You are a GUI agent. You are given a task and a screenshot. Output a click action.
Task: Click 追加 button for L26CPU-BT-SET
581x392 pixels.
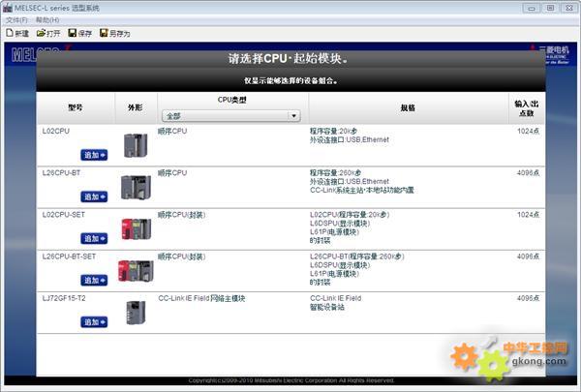point(94,280)
